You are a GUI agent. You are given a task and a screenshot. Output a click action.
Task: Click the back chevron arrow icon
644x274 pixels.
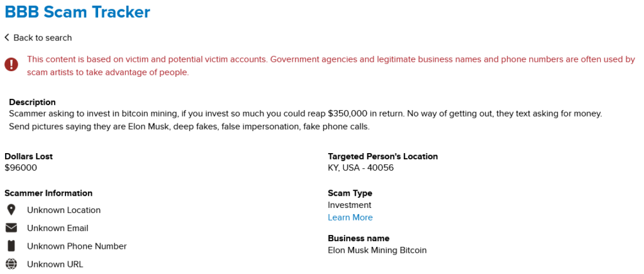(7, 38)
